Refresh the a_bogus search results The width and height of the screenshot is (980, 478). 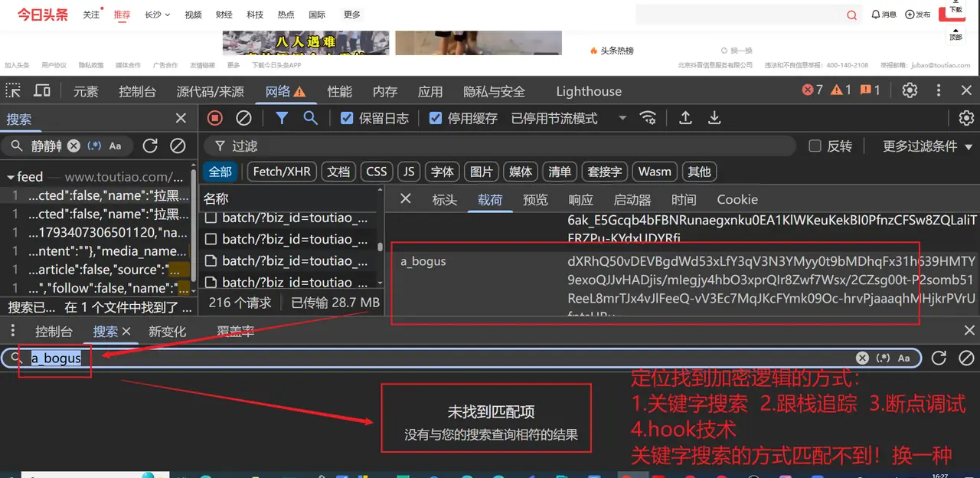pos(939,358)
